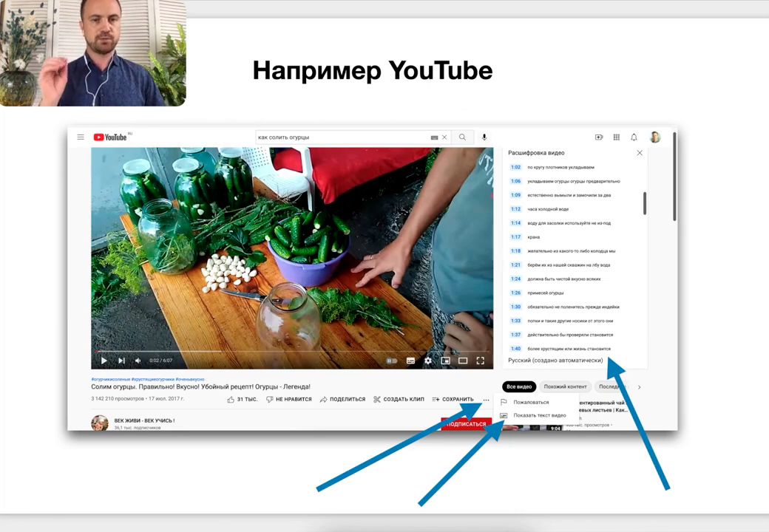Image resolution: width=769 pixels, height=532 pixels.
Task: Start voice search via microphone icon
Action: [x=484, y=137]
